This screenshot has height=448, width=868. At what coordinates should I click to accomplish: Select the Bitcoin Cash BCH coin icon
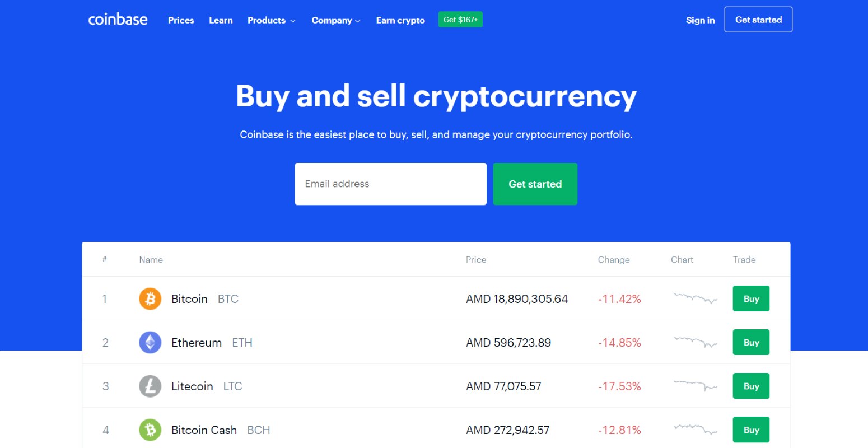(x=150, y=430)
